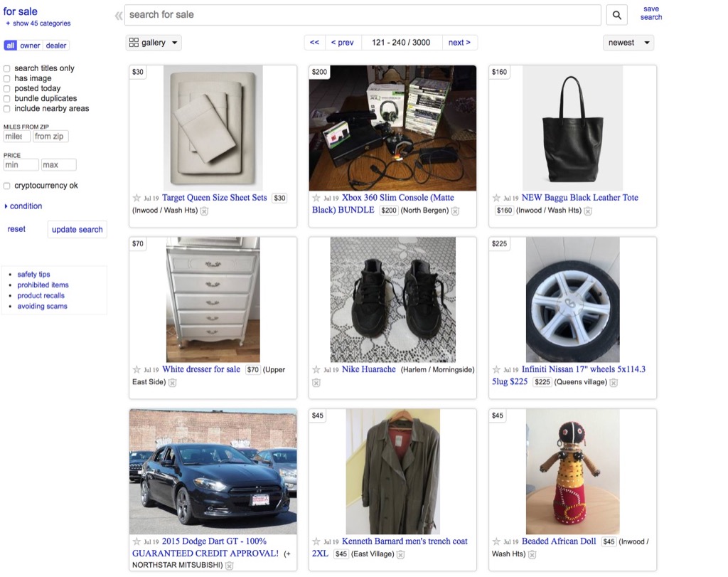Click the magnifying glass search icon
This screenshot has height=577, width=728.
pos(616,14)
